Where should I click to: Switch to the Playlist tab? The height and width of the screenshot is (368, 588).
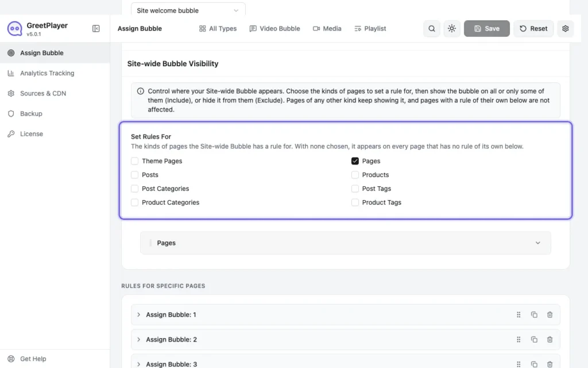tap(370, 29)
